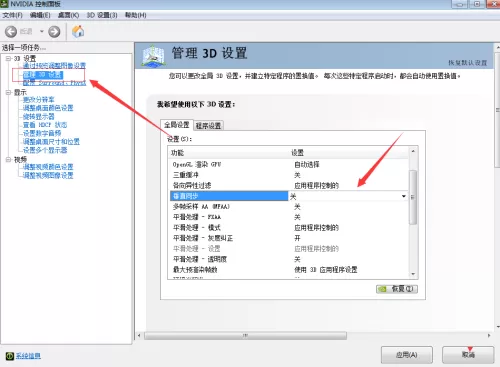
Task: Collapse the 显示 tree node
Action: pos(8,92)
